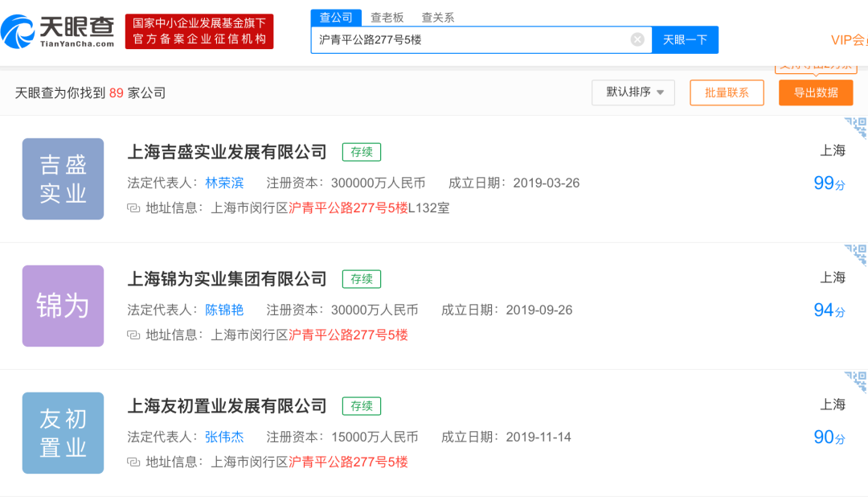Switch to the 查公司 tab
The height and width of the screenshot is (497, 868).
(336, 18)
